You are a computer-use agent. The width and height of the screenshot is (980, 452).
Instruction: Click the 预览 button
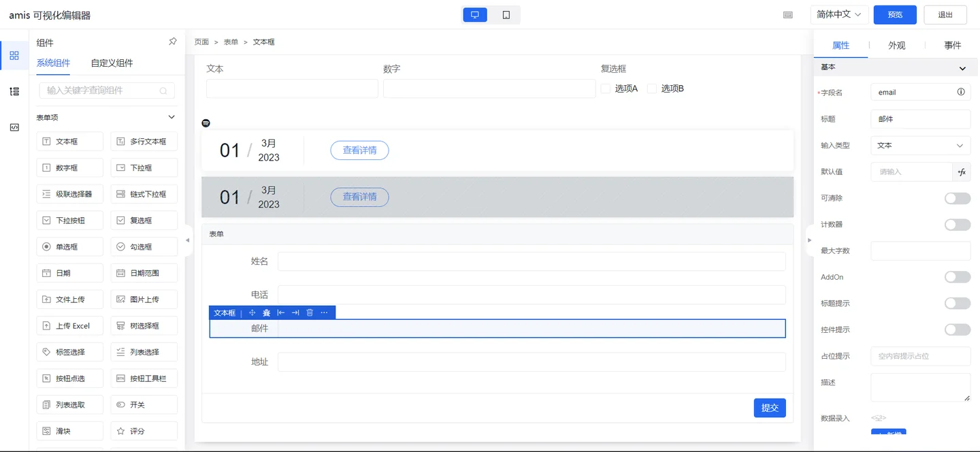tap(895, 14)
